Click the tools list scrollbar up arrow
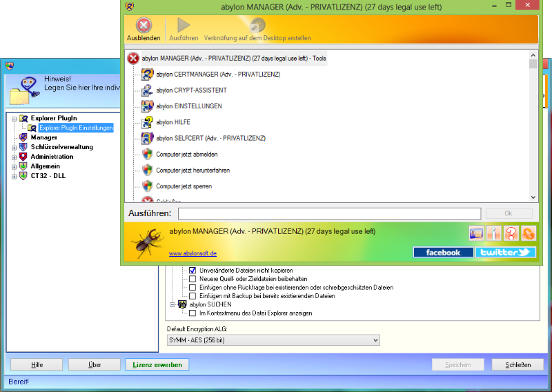 point(533,55)
